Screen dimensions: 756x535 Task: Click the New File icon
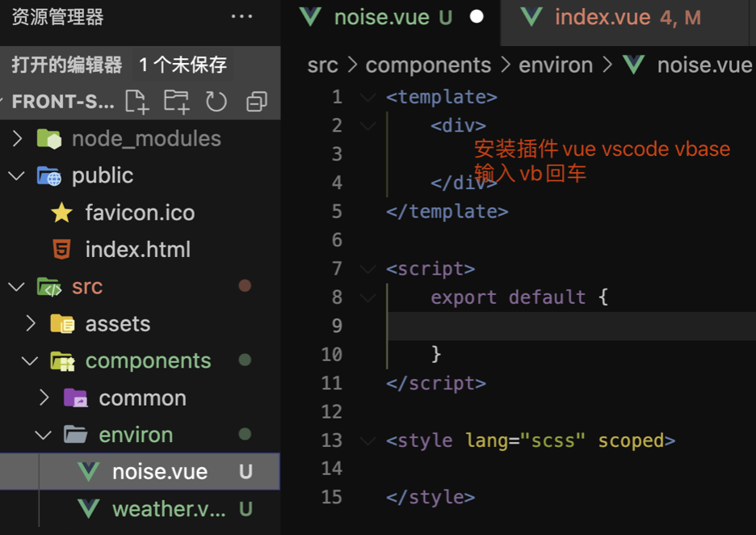[x=137, y=101]
